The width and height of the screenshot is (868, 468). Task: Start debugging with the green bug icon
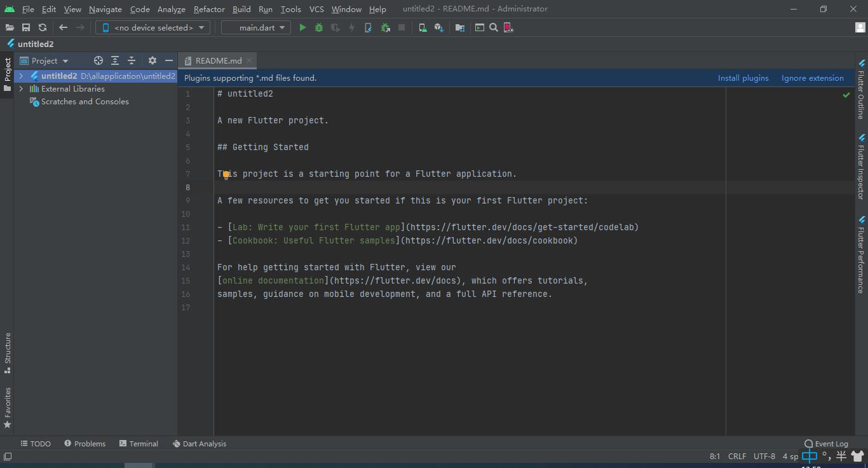319,27
